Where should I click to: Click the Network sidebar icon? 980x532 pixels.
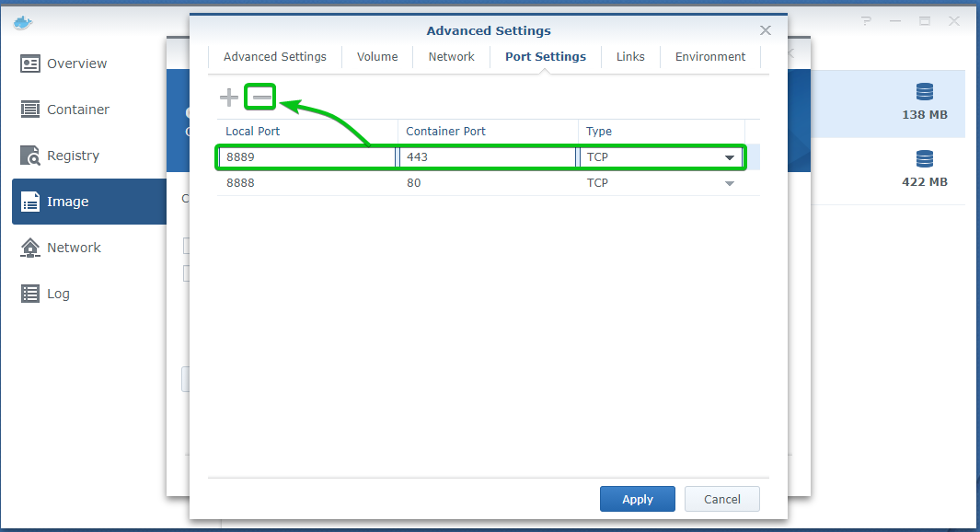30,248
